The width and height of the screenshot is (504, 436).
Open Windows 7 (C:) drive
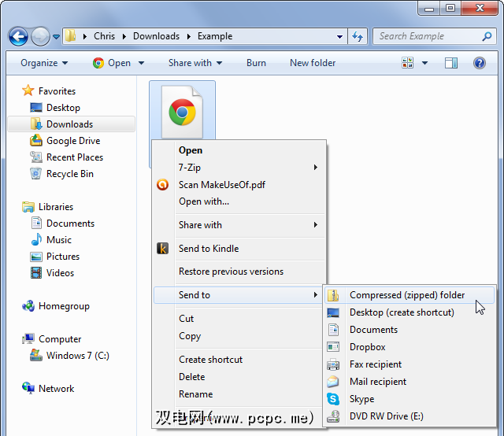70,356
